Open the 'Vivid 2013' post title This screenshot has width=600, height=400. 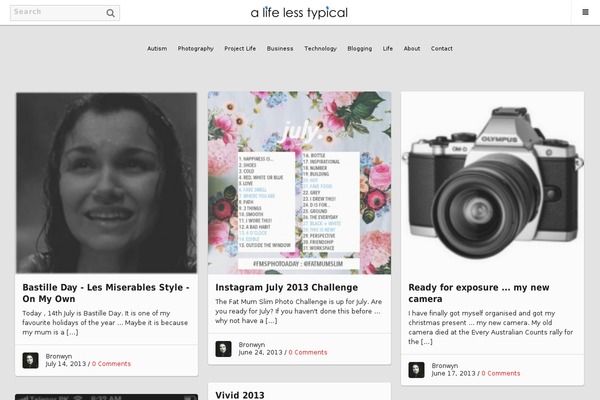[240, 395]
